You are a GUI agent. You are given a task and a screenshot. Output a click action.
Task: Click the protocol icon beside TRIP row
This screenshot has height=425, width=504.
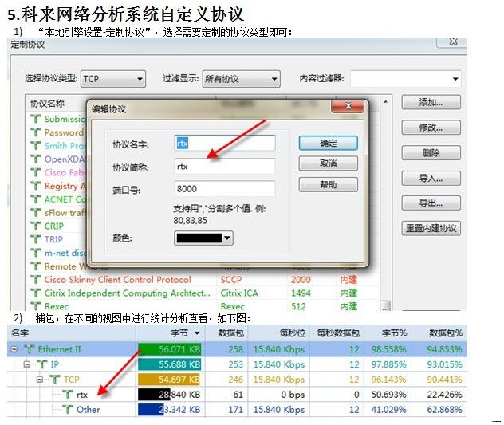(x=36, y=239)
